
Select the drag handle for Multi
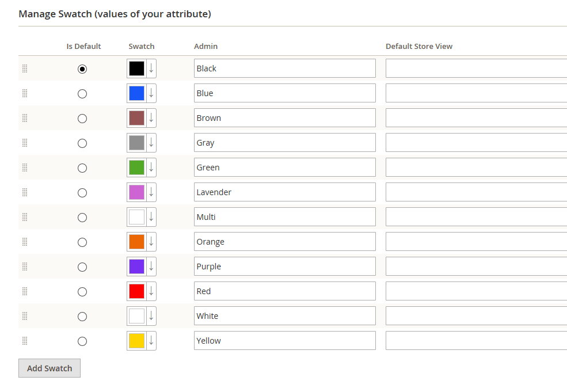(25, 217)
